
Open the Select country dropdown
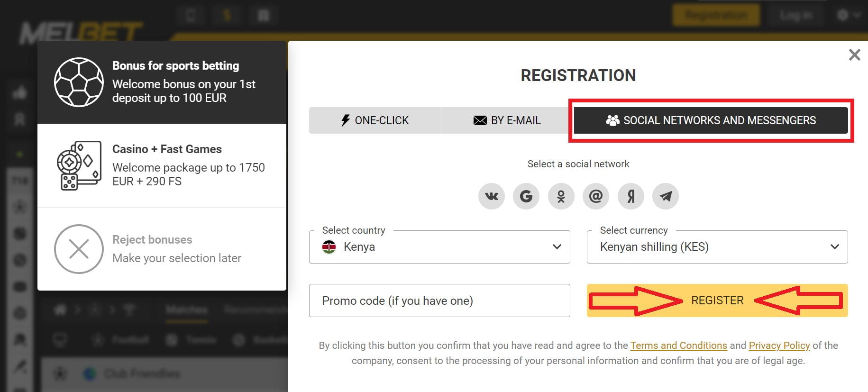pyautogui.click(x=439, y=247)
